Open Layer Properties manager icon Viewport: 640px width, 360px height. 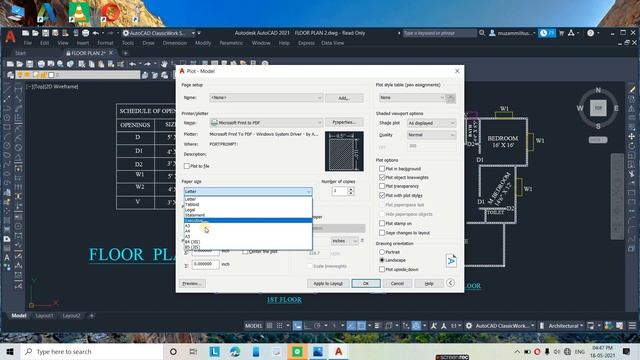(11, 75)
